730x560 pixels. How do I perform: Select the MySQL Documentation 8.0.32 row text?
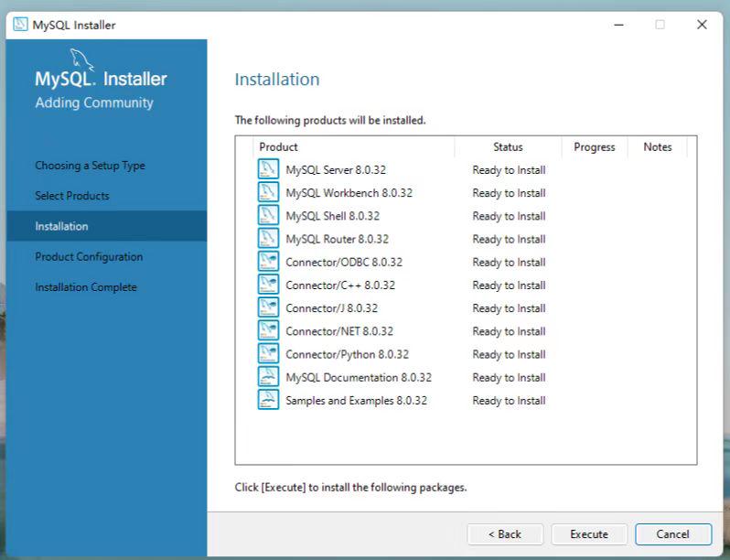coord(359,378)
